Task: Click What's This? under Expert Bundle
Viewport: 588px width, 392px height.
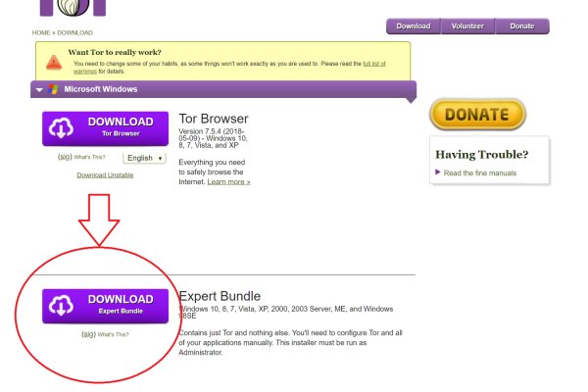Action: pos(113,334)
